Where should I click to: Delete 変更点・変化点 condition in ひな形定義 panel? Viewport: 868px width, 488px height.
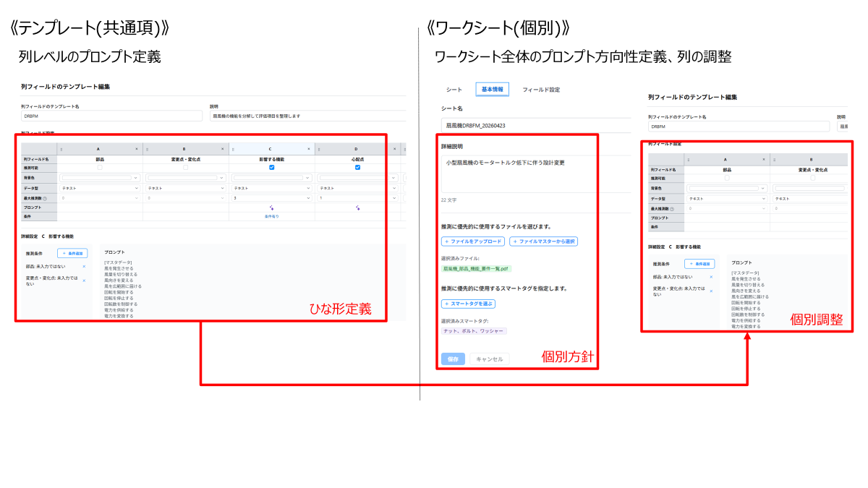pyautogui.click(x=84, y=281)
